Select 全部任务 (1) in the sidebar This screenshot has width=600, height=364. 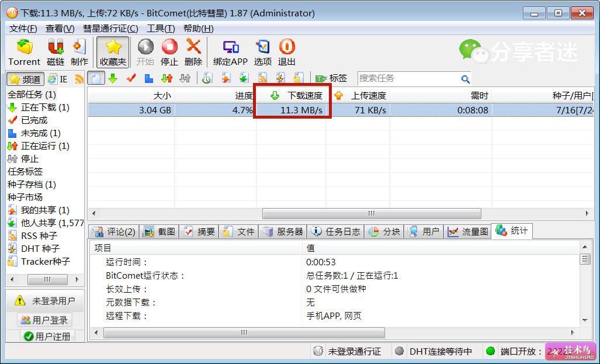pyautogui.click(x=32, y=95)
